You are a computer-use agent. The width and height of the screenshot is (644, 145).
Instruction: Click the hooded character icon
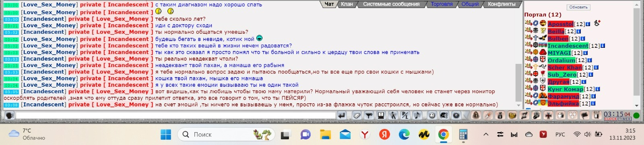point(476,116)
